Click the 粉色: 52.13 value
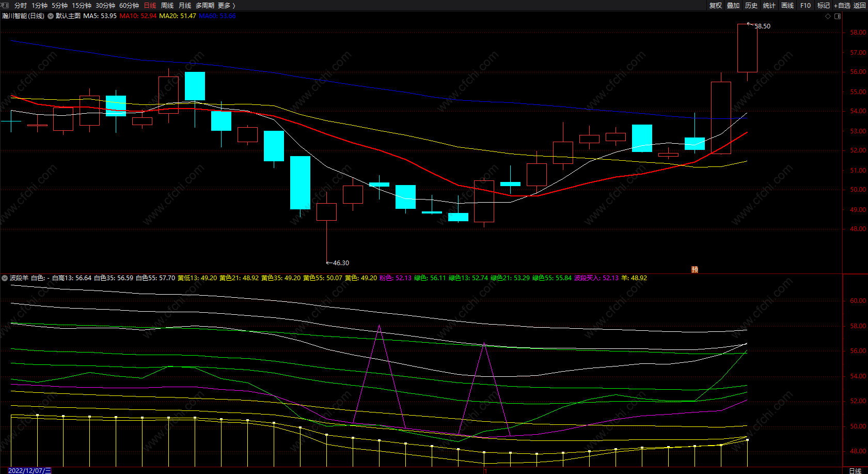The image size is (868, 474). [x=396, y=278]
